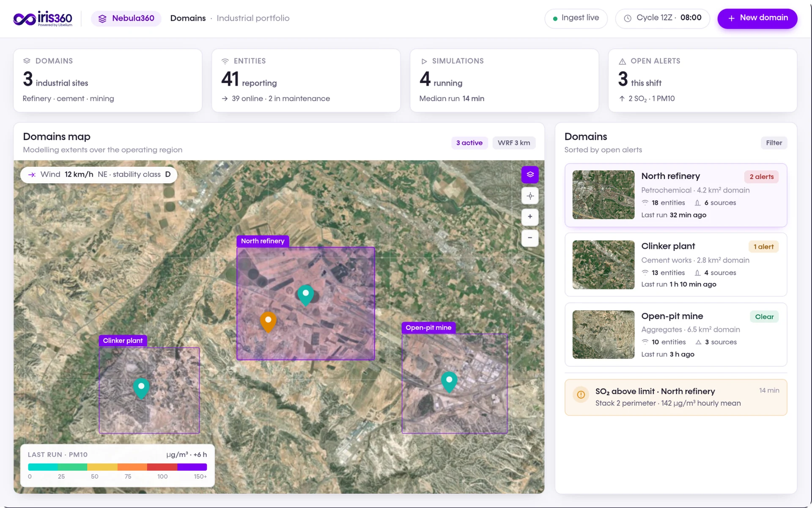
Task: Click entities wifi icon in Clinker plant card
Action: [x=645, y=273]
